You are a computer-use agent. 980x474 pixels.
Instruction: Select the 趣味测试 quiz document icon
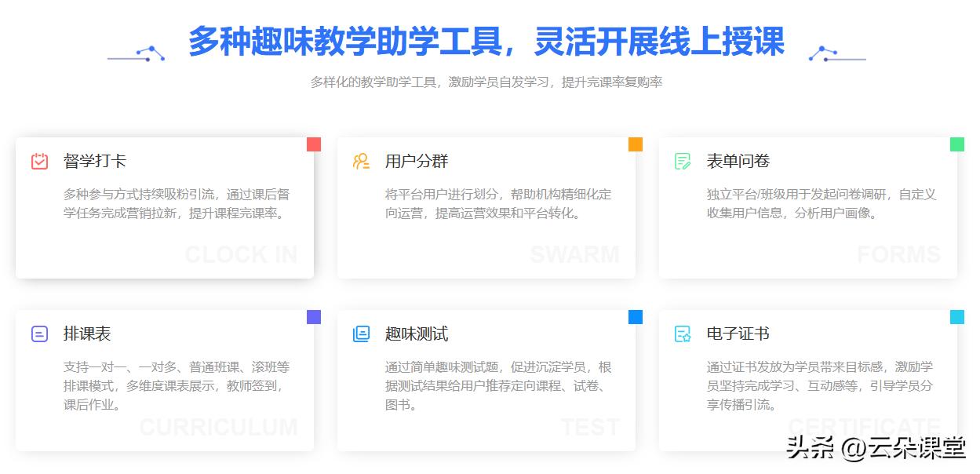[361, 334]
